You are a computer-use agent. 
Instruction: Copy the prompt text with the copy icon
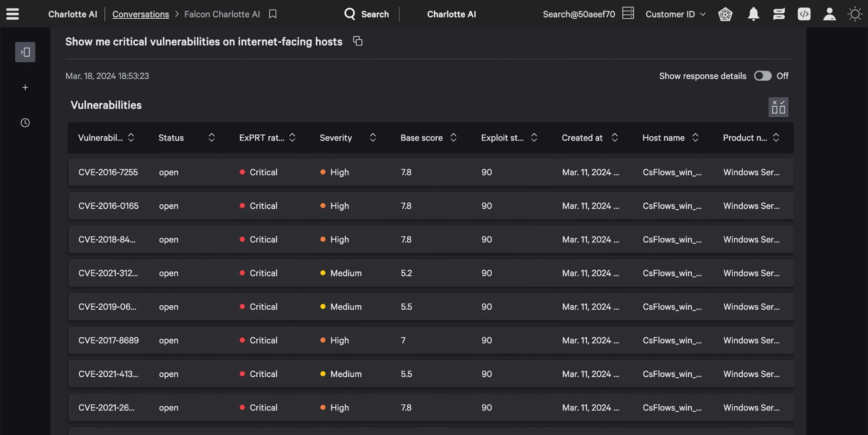click(358, 41)
